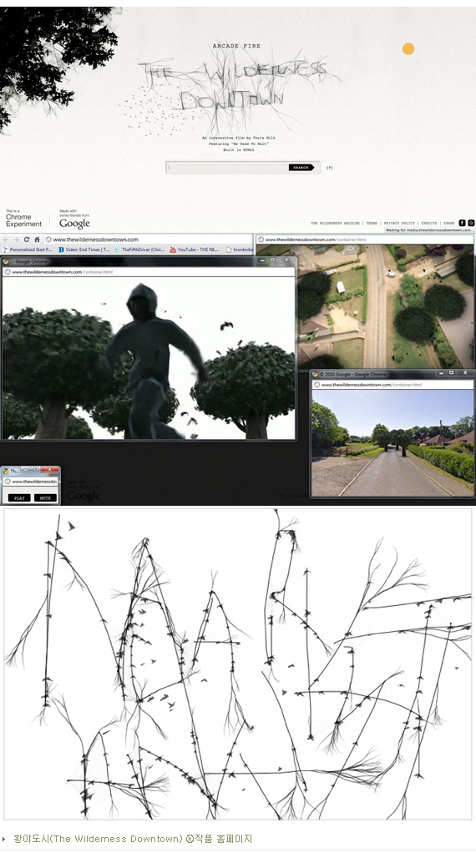Click the browser forward arrow
476x868 pixels.
16,240
